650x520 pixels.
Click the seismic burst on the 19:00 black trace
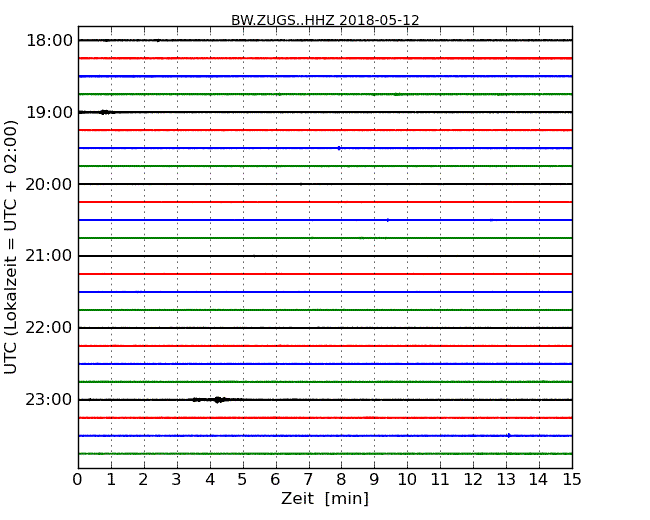[x=104, y=112]
